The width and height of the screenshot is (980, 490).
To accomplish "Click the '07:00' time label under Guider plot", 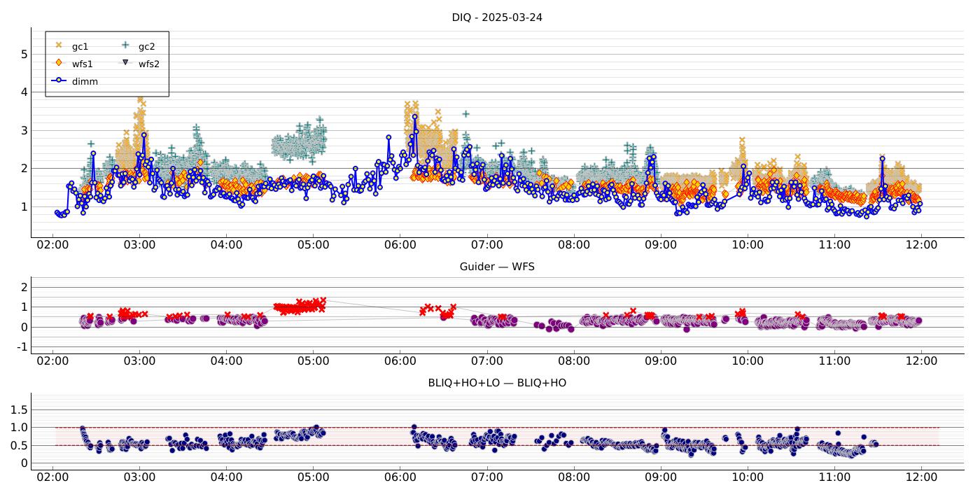I will coord(487,361).
